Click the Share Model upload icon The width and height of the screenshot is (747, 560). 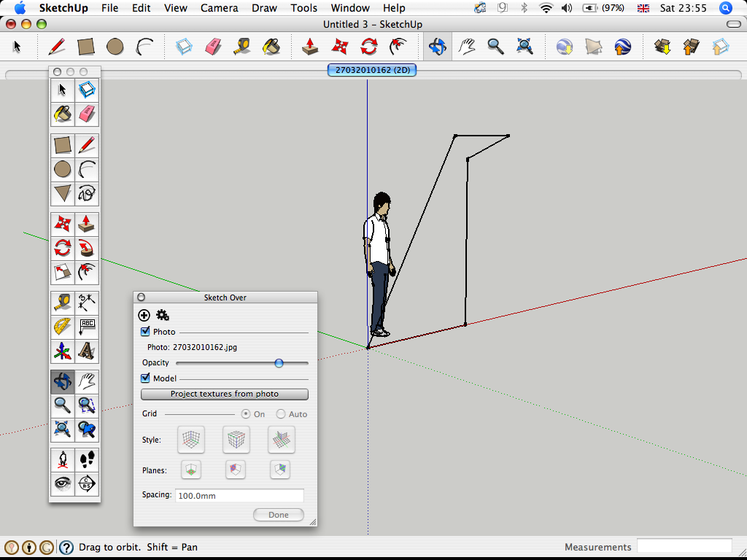click(692, 47)
